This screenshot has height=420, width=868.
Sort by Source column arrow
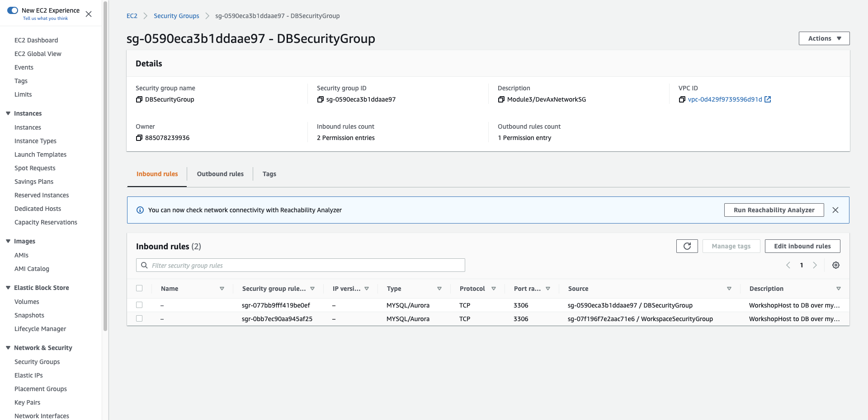tap(729, 289)
